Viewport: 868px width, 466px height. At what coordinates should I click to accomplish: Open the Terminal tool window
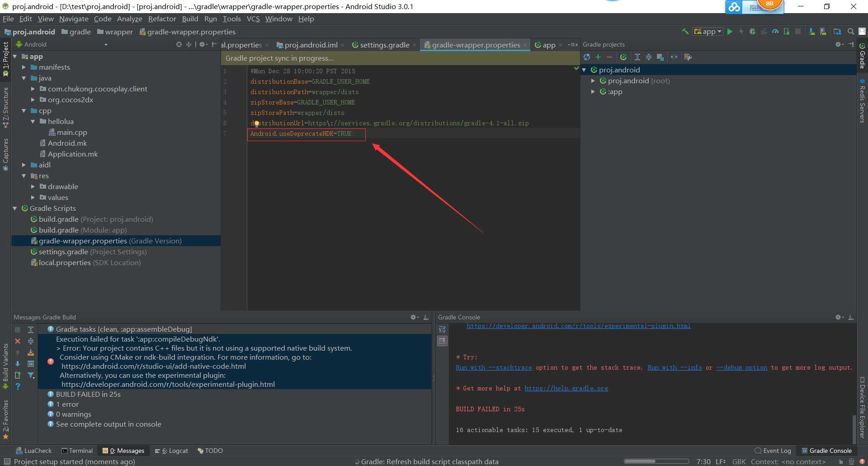(77, 451)
